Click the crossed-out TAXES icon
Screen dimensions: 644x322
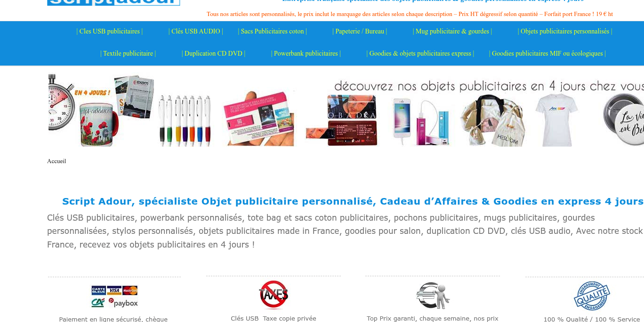tap(274, 294)
